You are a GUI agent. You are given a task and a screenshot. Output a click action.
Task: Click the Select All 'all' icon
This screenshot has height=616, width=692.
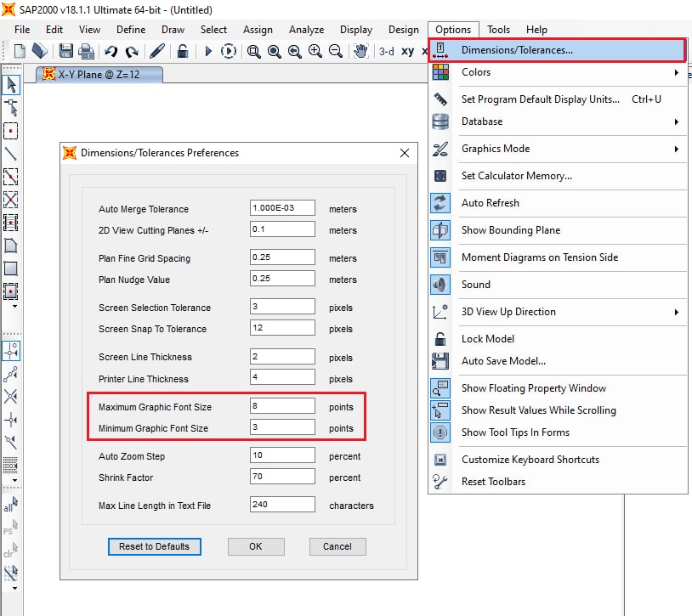10,505
